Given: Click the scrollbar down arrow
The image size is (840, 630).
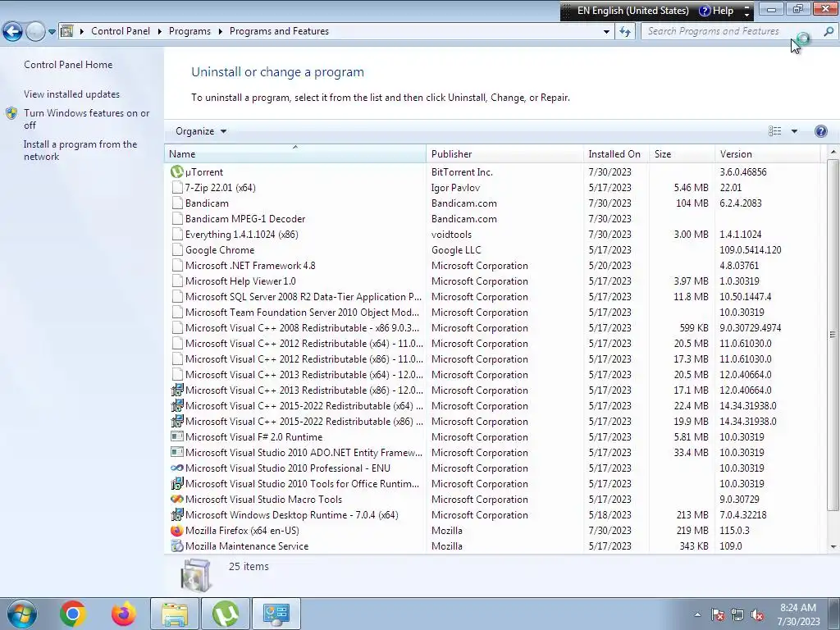Looking at the screenshot, I should (833, 546).
